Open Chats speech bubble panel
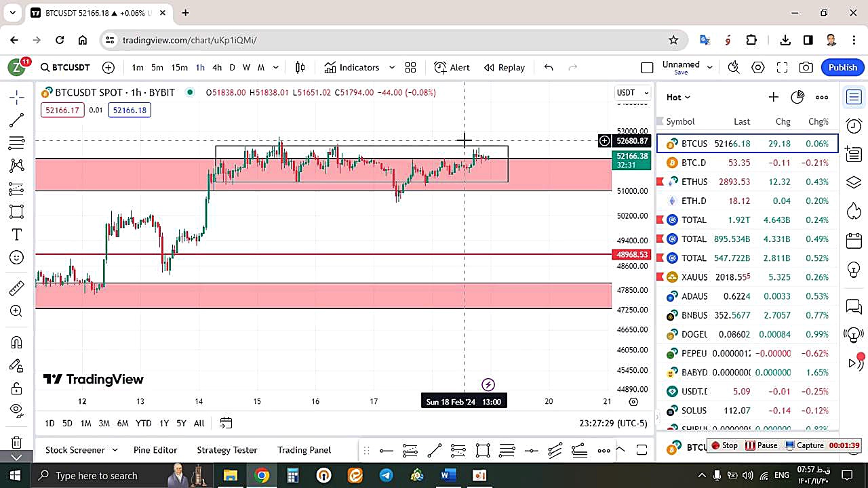Image resolution: width=868 pixels, height=488 pixels. pos(854,306)
